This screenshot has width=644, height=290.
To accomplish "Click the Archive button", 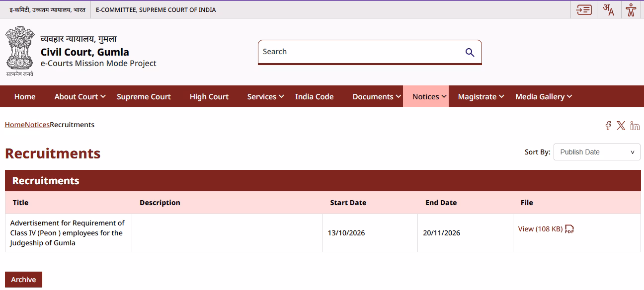I will click(x=23, y=280).
